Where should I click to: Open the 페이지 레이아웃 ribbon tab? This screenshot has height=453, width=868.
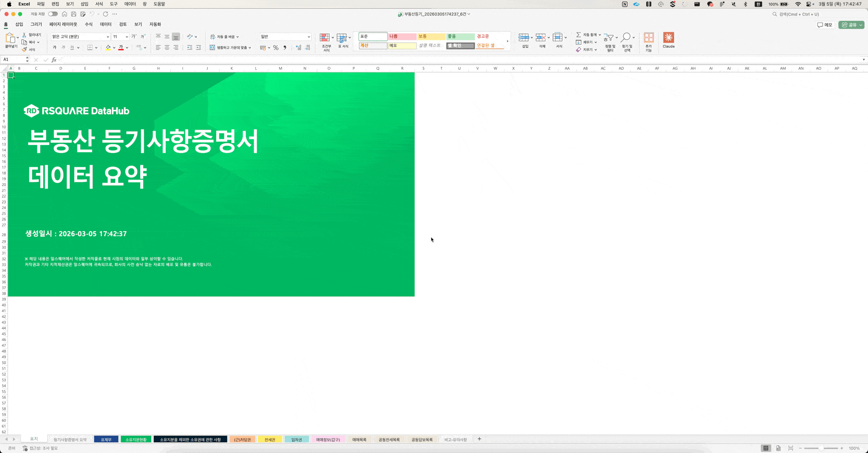pos(63,24)
